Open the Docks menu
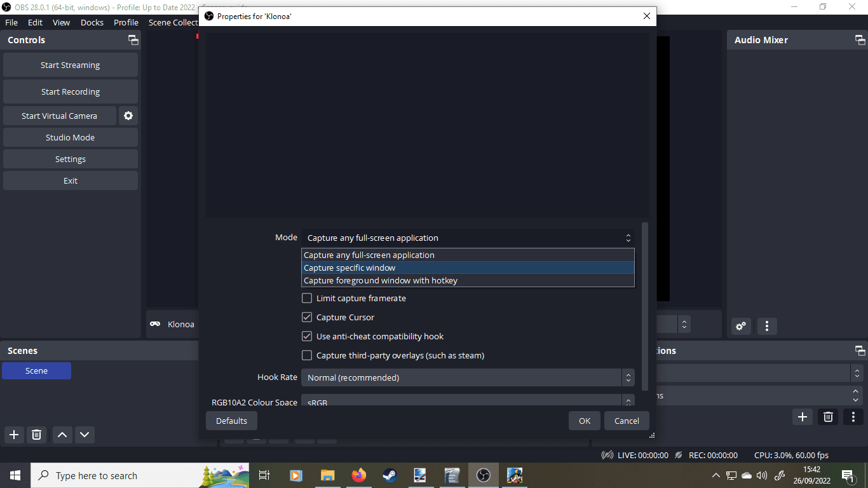The width and height of the screenshot is (868, 488). 92,22
